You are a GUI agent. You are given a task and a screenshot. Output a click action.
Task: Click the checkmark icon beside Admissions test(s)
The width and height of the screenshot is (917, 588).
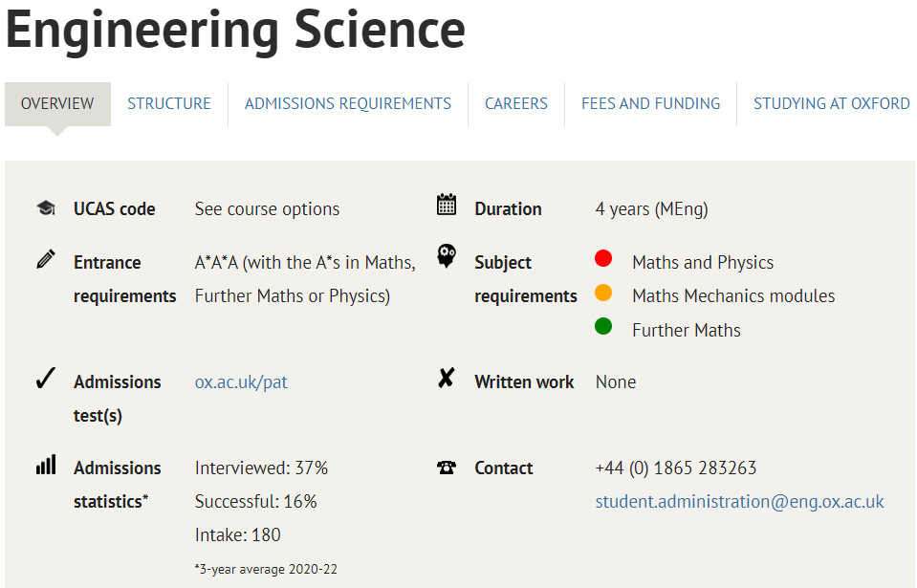[x=46, y=379]
